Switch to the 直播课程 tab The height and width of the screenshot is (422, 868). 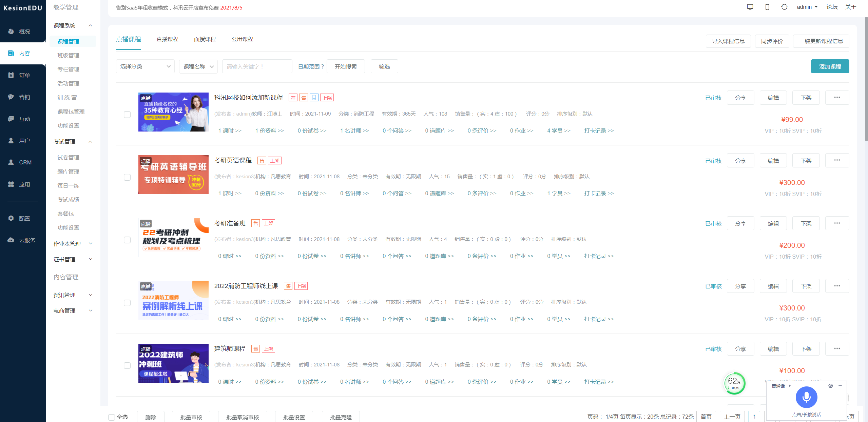(x=167, y=39)
